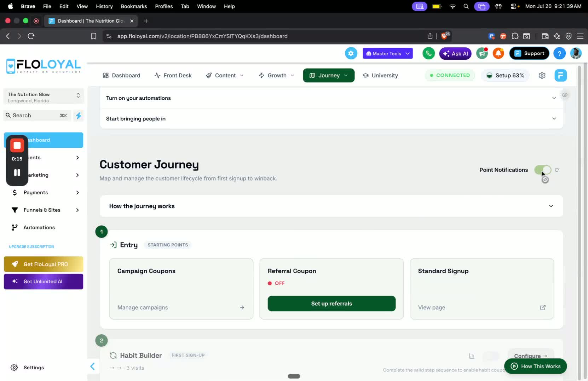Click the sidebar Search field
588x381 pixels.
pos(37,116)
